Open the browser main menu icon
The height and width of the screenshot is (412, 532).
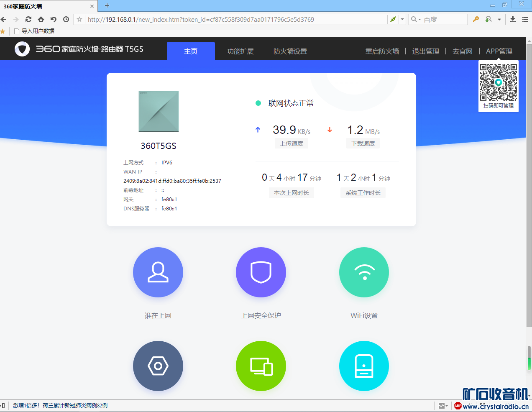coord(525,19)
